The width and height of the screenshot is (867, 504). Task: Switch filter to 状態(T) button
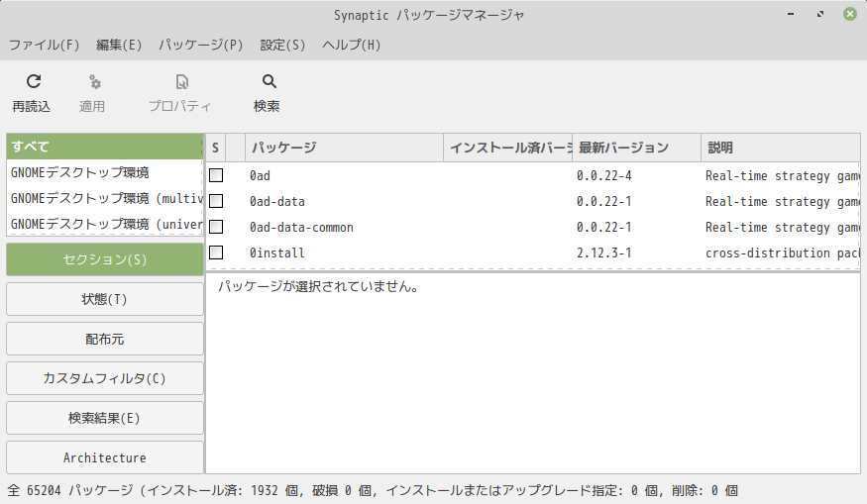point(104,299)
